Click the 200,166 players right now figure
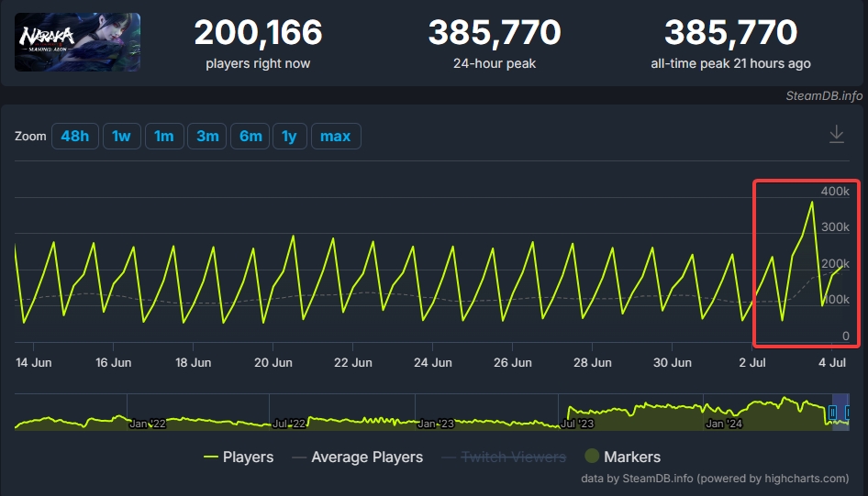The height and width of the screenshot is (496, 868). 258,32
